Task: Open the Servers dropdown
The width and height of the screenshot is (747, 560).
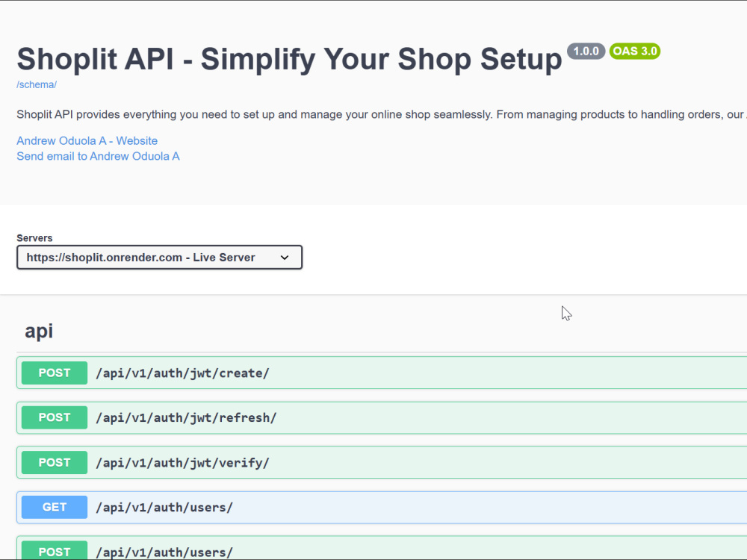Action: (x=159, y=257)
